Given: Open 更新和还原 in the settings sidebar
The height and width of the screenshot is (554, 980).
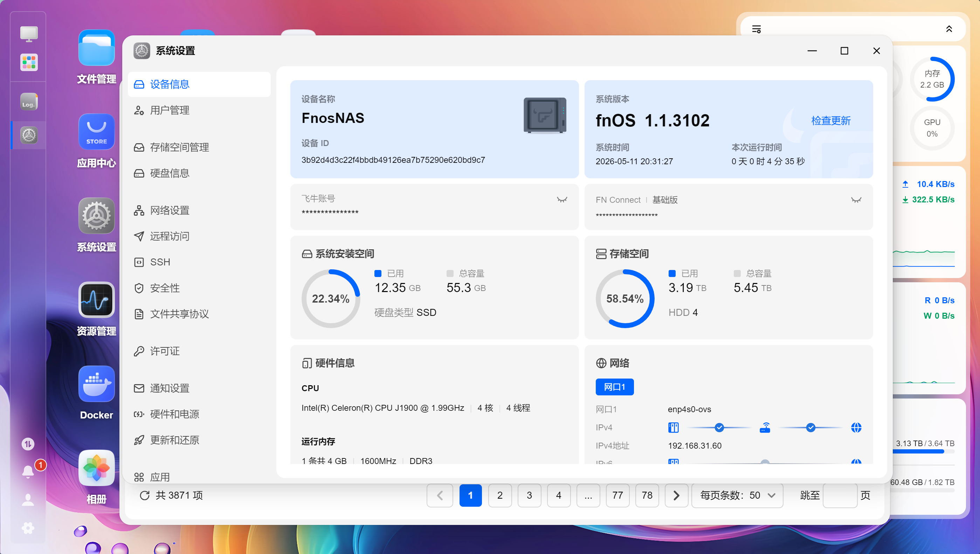Looking at the screenshot, I should coord(199,440).
